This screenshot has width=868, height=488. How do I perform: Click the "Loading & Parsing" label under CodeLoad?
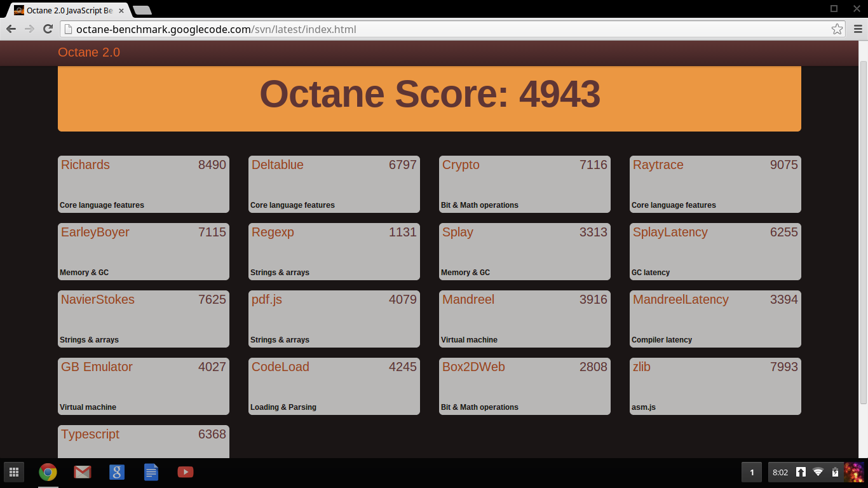point(283,407)
